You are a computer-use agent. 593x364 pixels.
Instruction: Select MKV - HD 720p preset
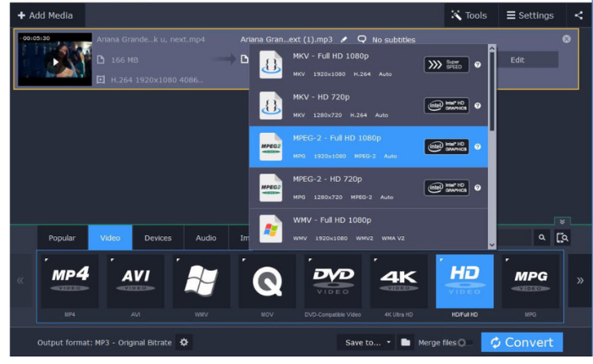coord(369,106)
